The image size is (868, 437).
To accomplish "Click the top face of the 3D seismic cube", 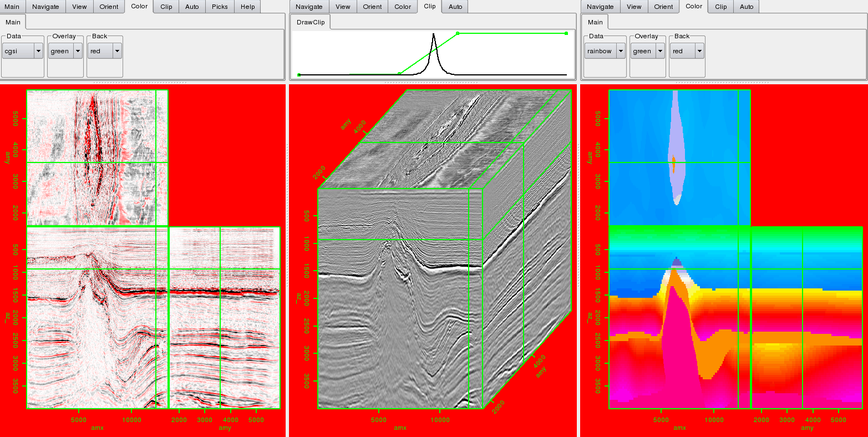I will (x=444, y=139).
